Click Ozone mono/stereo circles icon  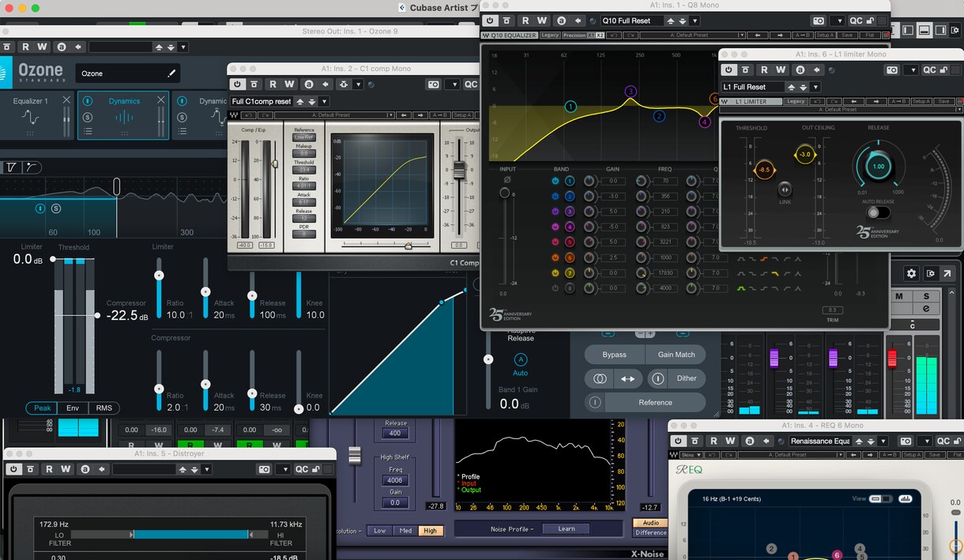598,378
